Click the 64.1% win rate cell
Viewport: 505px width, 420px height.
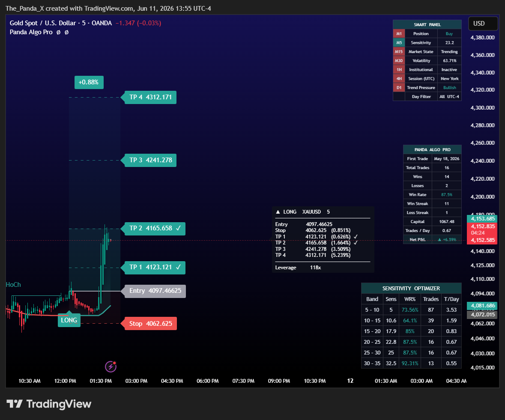pos(410,321)
